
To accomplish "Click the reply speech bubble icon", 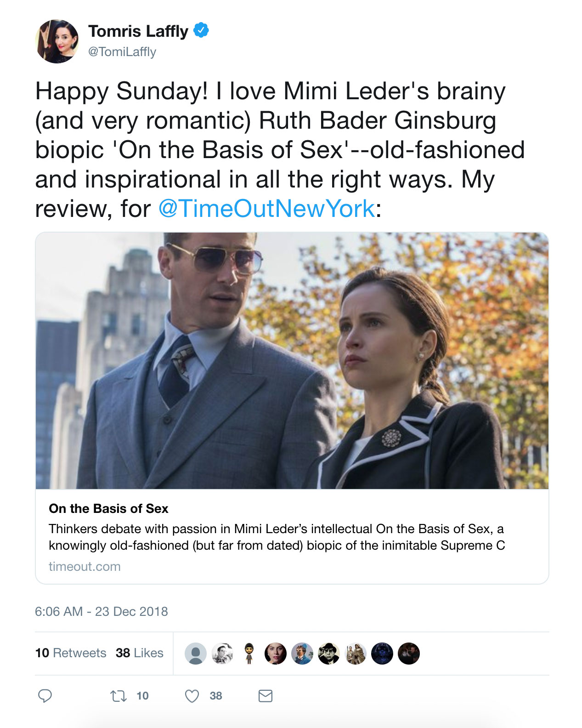I will (45, 696).
